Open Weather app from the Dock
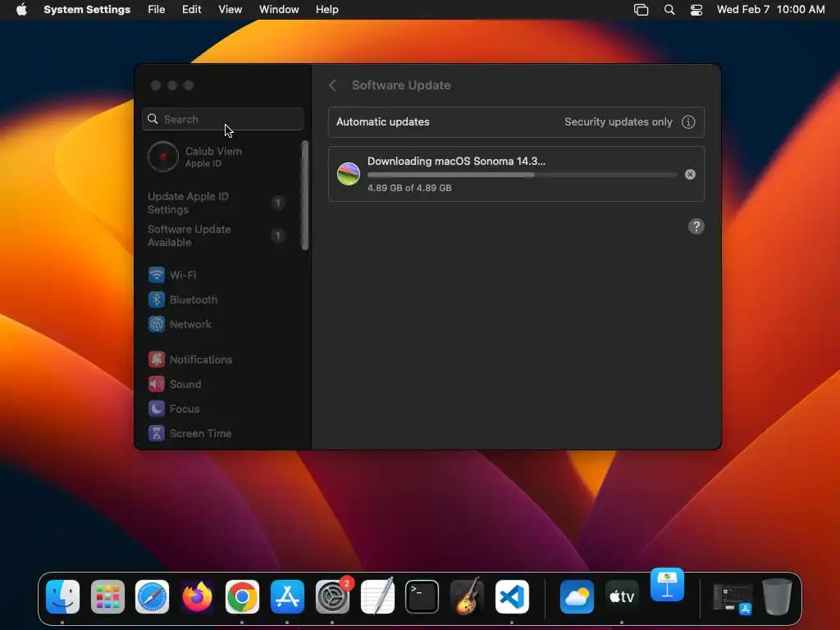This screenshot has width=840, height=630. [x=577, y=596]
